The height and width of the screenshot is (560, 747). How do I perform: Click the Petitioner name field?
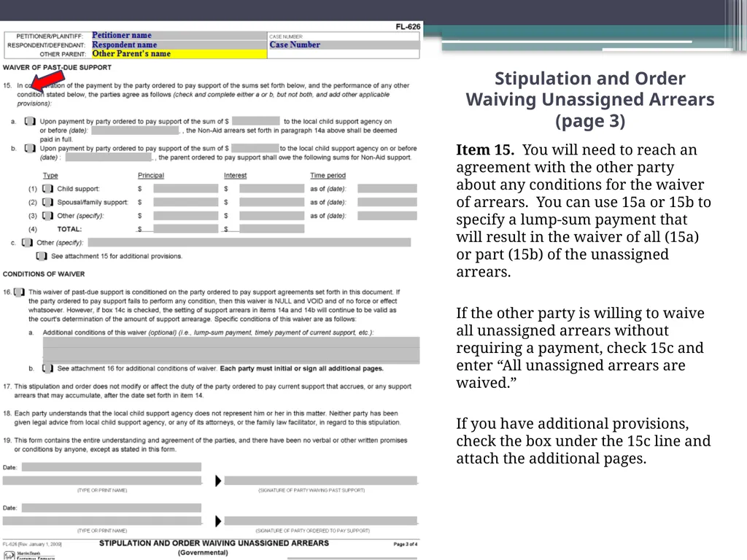coord(179,35)
